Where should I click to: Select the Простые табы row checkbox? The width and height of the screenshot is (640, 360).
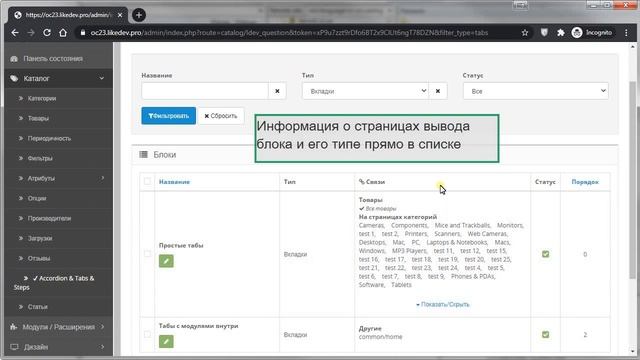click(147, 254)
